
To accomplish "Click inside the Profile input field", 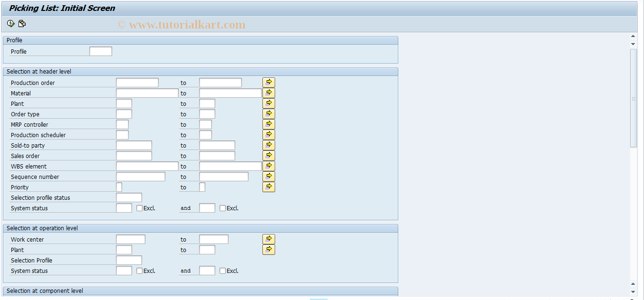I will (x=100, y=51).
